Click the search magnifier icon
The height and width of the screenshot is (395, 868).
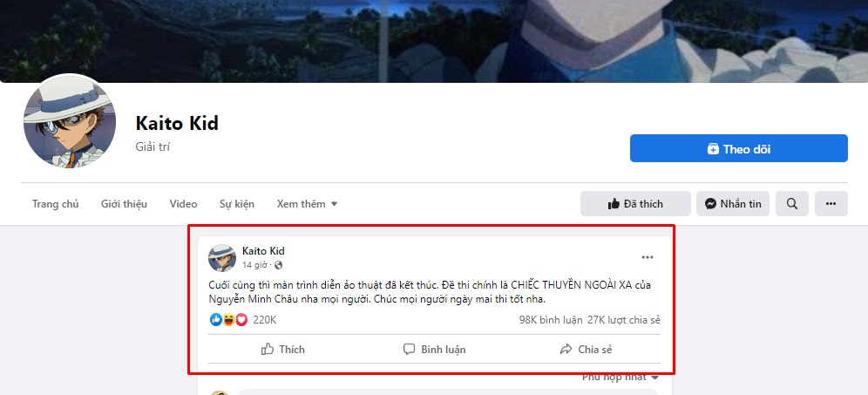point(791,204)
